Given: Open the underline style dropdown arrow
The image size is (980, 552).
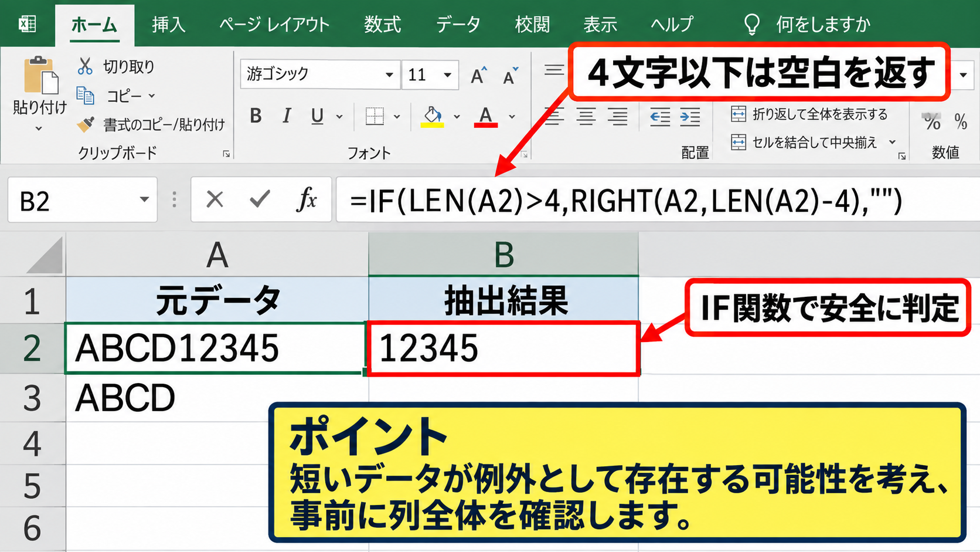Looking at the screenshot, I should pos(339,117).
